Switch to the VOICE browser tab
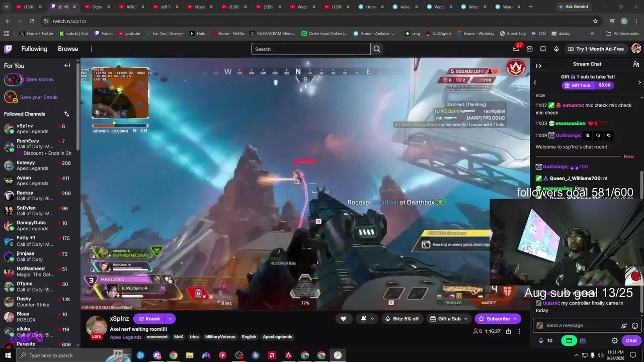Screen dimensions: 644x362 point(131,7)
